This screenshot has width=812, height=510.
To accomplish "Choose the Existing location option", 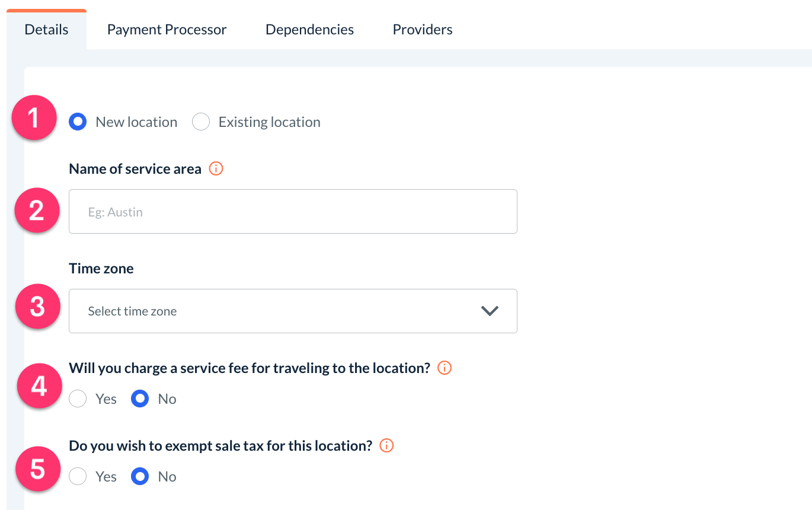I will click(x=201, y=122).
